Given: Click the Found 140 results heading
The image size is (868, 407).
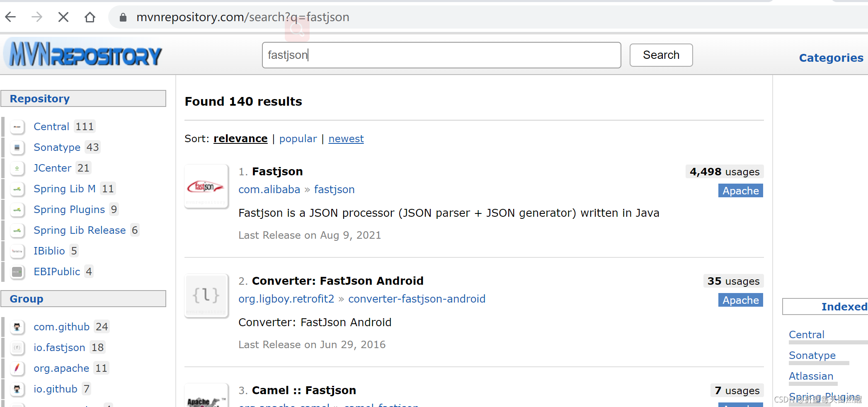Looking at the screenshot, I should pyautogui.click(x=243, y=102).
